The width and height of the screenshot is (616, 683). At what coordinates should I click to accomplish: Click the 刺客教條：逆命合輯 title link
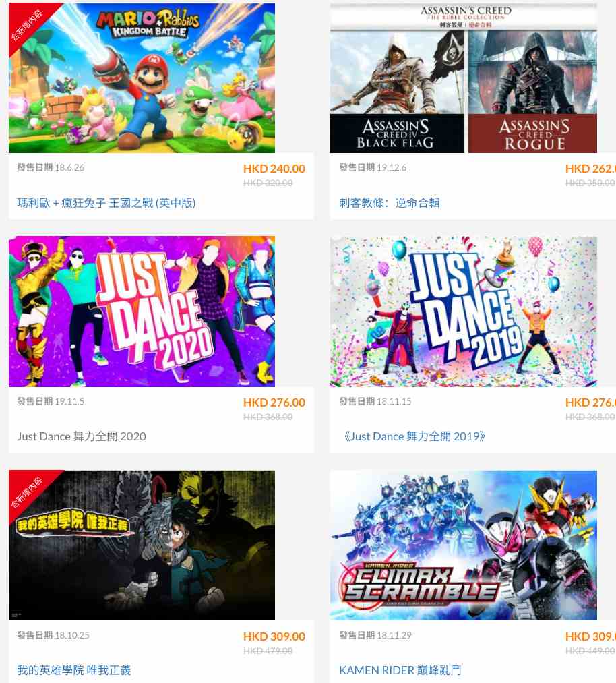[390, 202]
